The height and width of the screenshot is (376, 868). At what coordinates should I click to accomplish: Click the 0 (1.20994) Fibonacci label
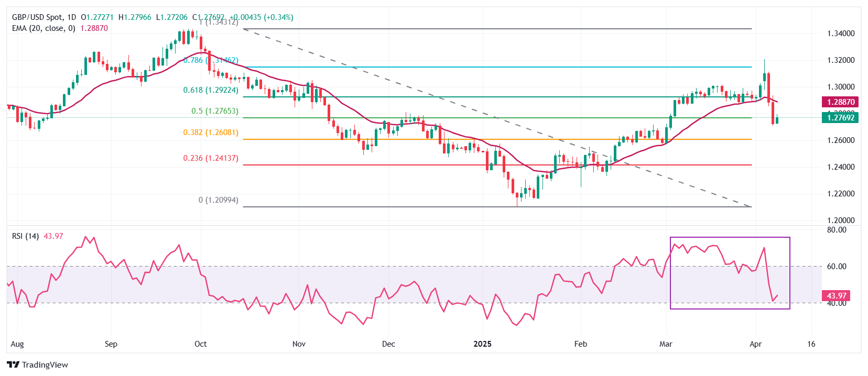218,200
